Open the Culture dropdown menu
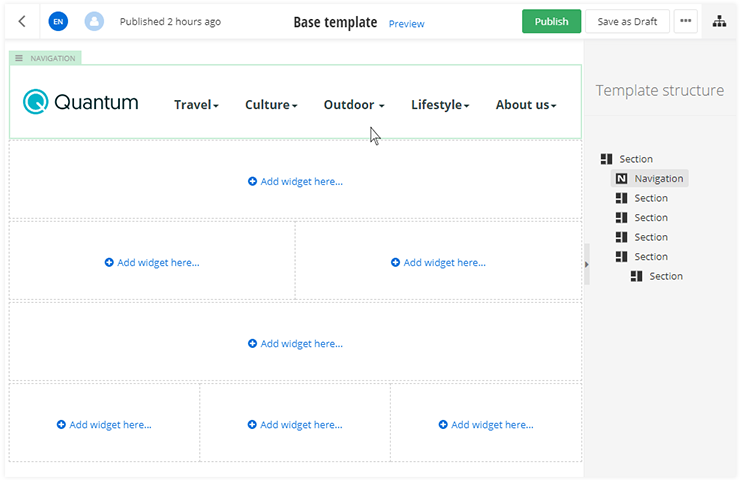Viewport: 740px width, 480px height. coord(271,105)
